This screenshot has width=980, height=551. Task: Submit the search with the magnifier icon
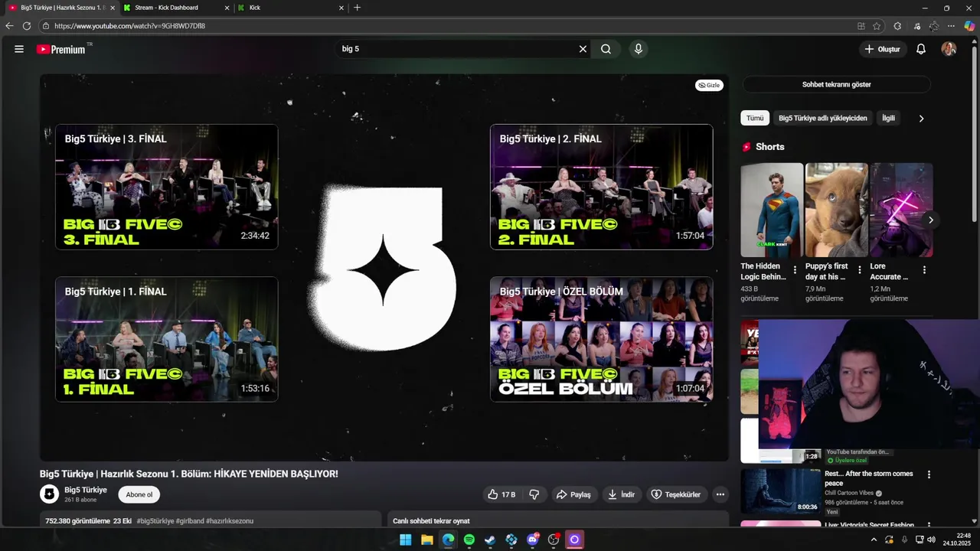tap(606, 49)
